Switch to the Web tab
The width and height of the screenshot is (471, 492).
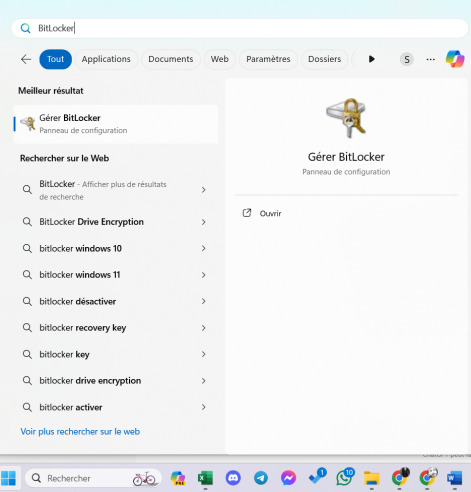(x=219, y=59)
